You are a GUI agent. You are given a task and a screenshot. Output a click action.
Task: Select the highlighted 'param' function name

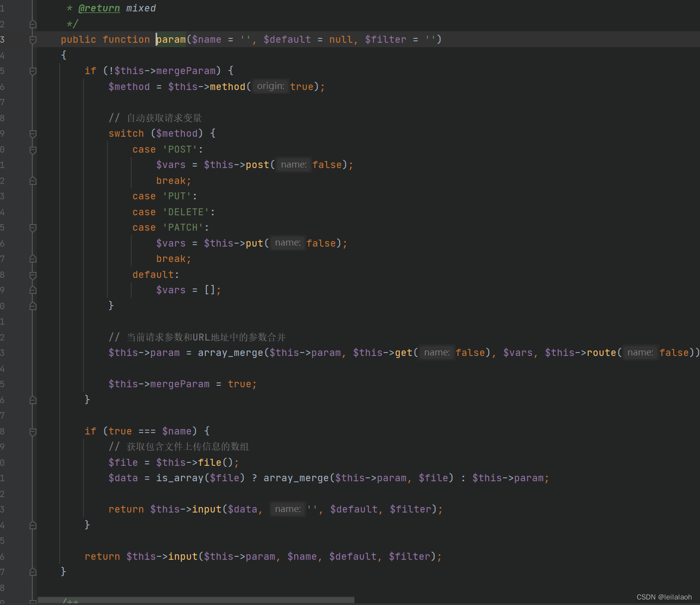pyautogui.click(x=171, y=39)
